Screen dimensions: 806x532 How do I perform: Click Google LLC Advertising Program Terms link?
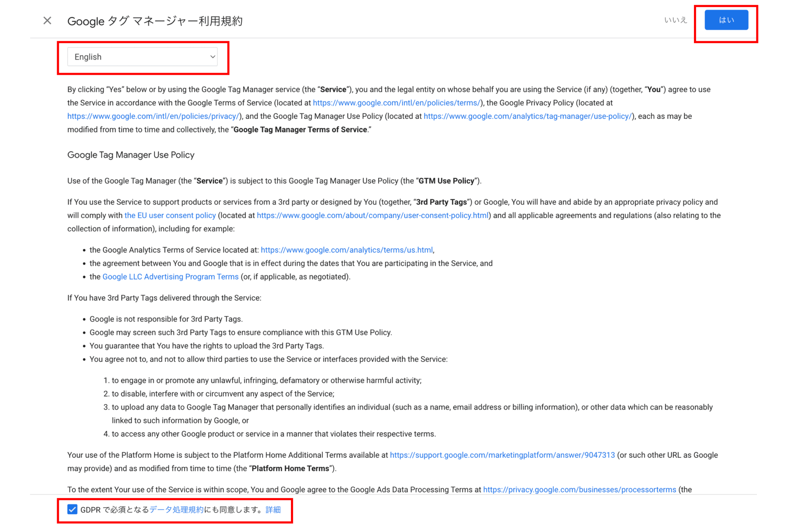[x=170, y=277]
